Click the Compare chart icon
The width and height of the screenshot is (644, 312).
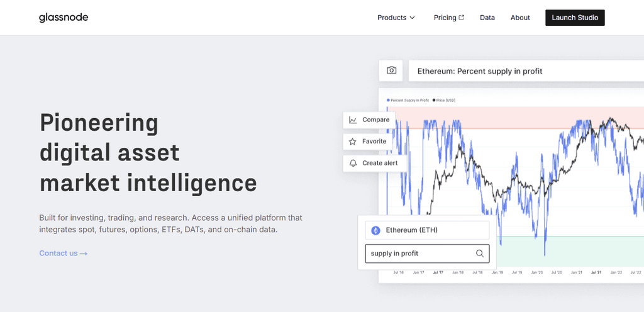pos(353,120)
